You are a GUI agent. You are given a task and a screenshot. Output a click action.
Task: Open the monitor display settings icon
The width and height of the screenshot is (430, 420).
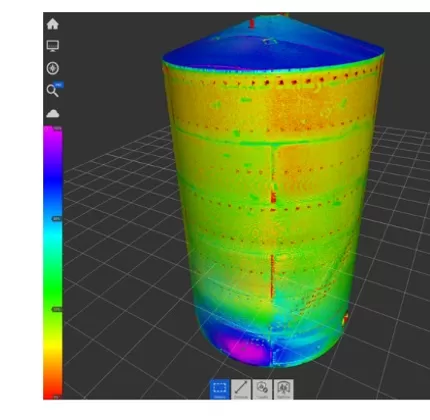(x=53, y=46)
